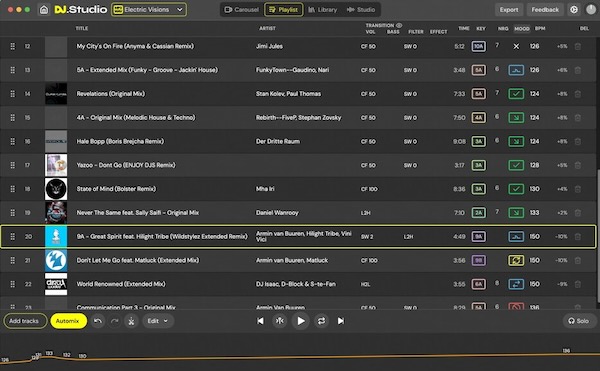Open the Electric Visions project dropdown
Image resolution: width=600 pixels, height=371 pixels.
pyautogui.click(x=149, y=10)
